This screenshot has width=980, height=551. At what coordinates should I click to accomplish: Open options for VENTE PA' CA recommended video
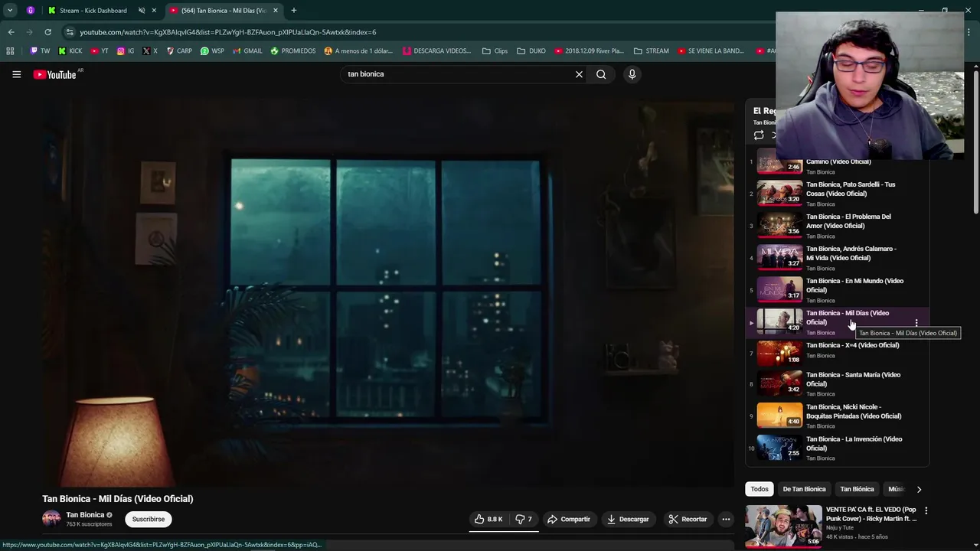point(926,510)
